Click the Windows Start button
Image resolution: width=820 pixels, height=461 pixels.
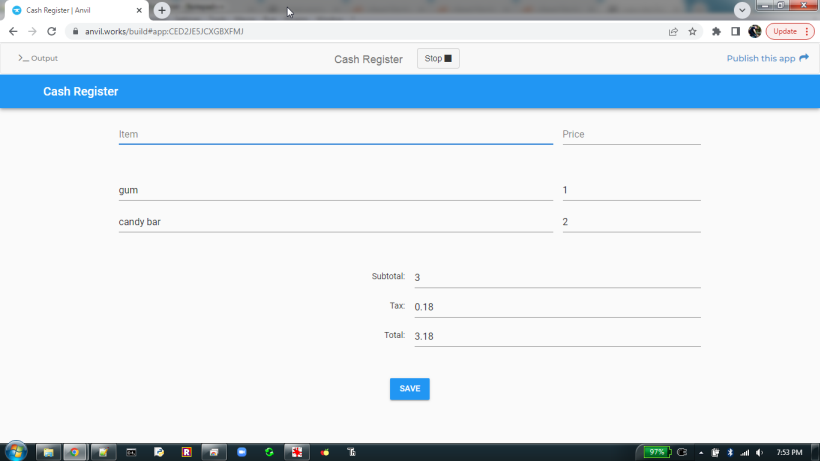(x=17, y=452)
